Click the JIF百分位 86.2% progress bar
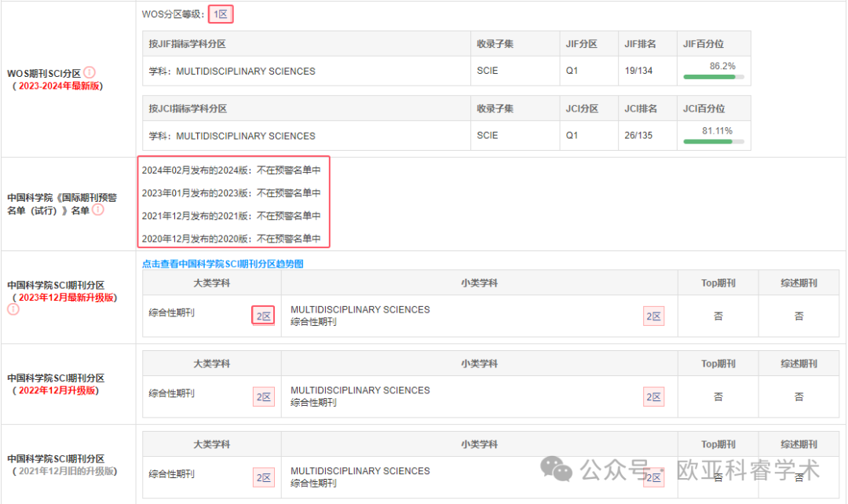The image size is (848, 504). (x=714, y=77)
